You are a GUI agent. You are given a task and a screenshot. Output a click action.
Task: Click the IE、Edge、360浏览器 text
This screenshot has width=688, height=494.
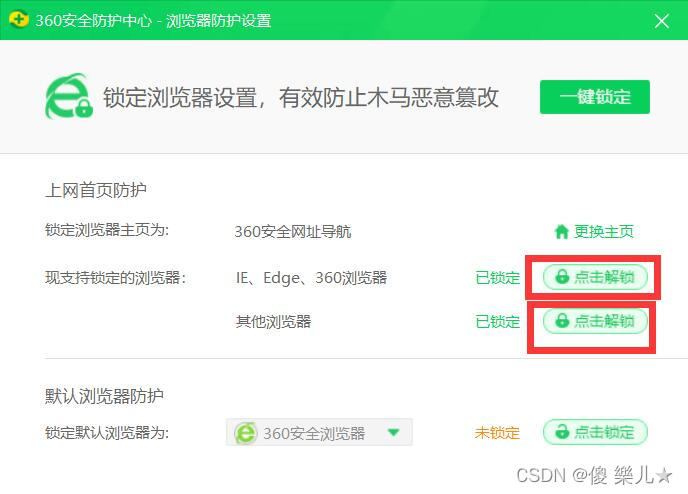pos(311,277)
